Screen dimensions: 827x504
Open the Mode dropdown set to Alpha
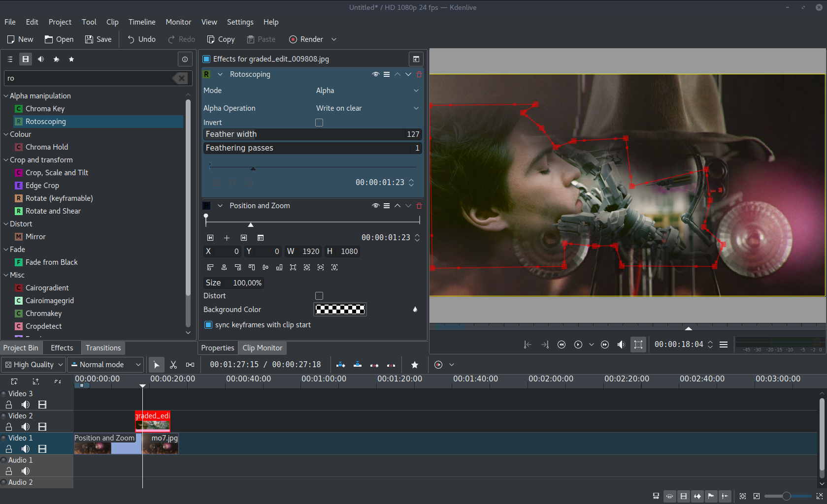(367, 91)
